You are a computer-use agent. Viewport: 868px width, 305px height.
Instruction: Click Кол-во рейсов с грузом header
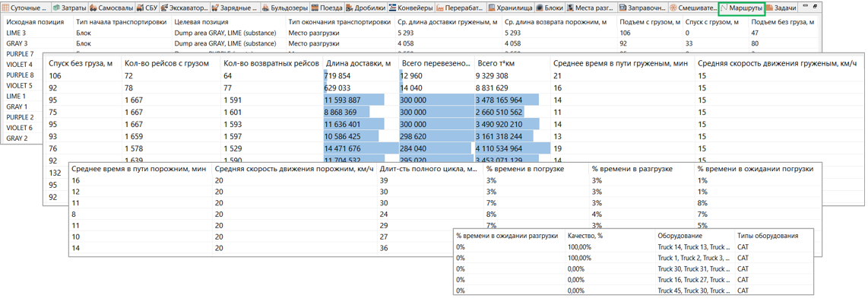[x=170, y=64]
